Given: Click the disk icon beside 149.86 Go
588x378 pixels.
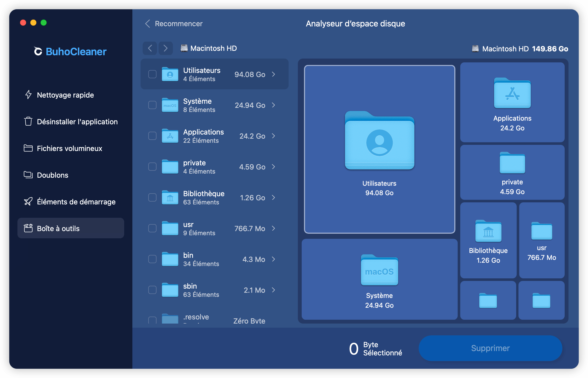Looking at the screenshot, I should pyautogui.click(x=475, y=49).
